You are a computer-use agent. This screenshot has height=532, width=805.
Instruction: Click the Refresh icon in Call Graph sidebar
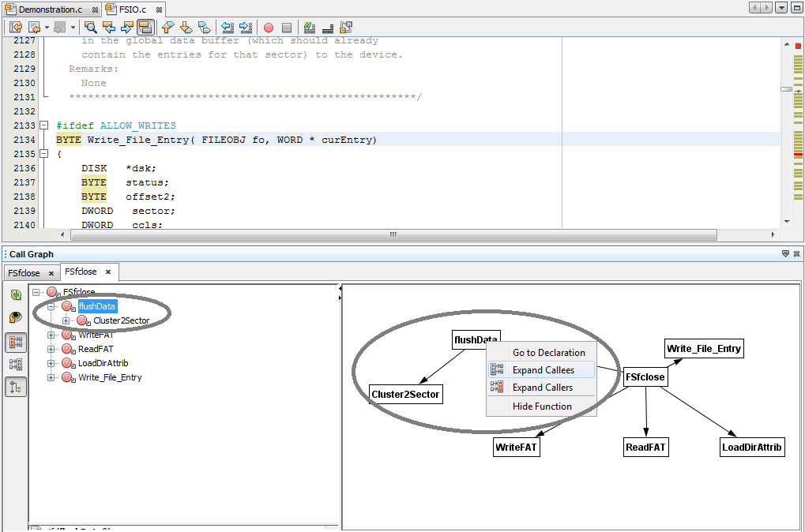[16, 294]
